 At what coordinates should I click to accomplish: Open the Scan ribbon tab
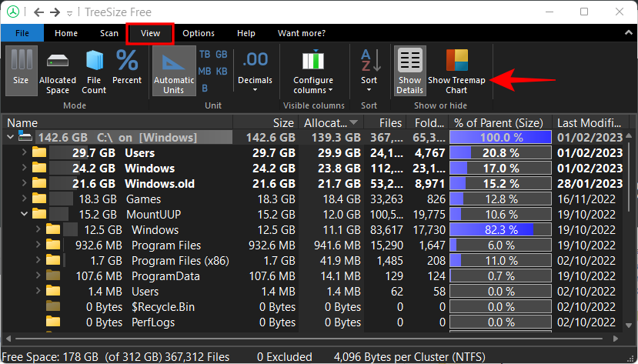(x=109, y=33)
